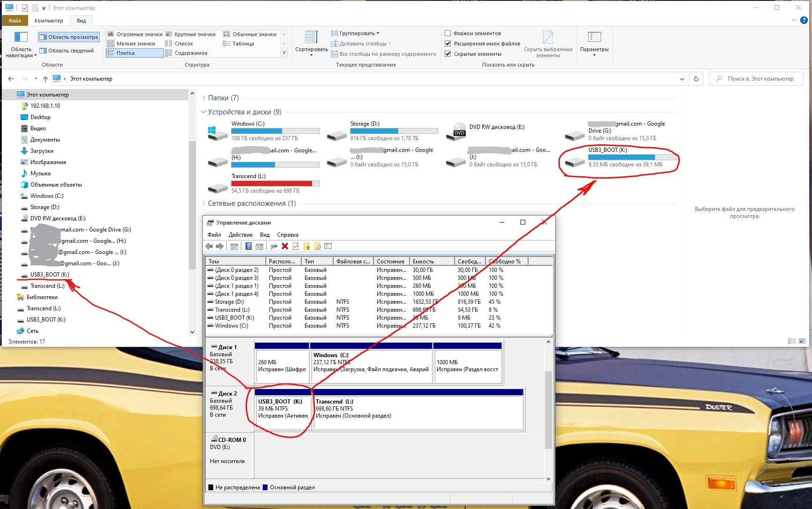This screenshot has height=509, width=812.
Task: Select Details (Таблица) layout option
Action: pos(238,44)
